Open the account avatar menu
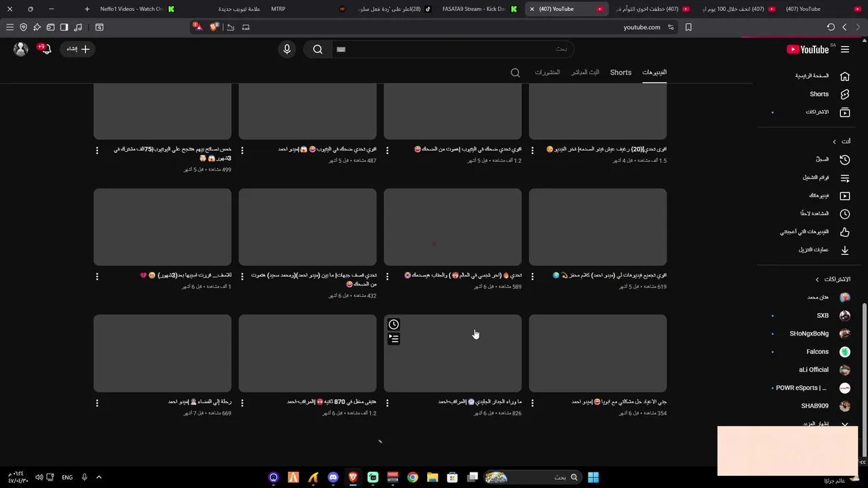This screenshot has height=488, width=868. click(x=21, y=49)
